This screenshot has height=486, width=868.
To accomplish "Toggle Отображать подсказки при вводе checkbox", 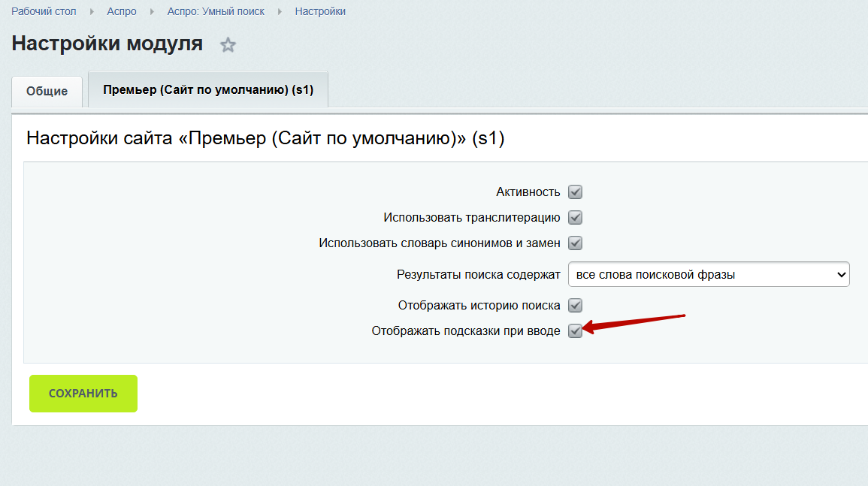I will 575,331.
